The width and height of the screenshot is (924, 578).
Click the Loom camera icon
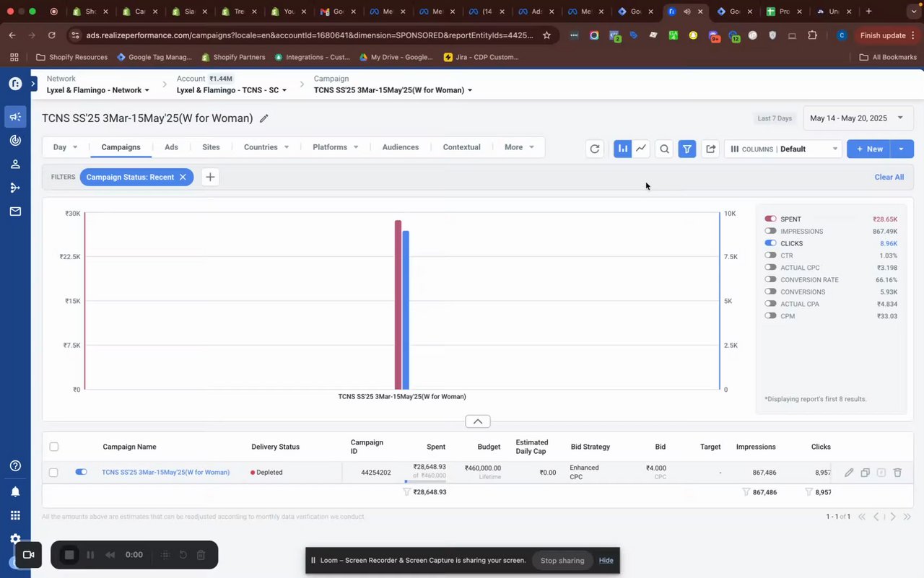click(x=29, y=555)
